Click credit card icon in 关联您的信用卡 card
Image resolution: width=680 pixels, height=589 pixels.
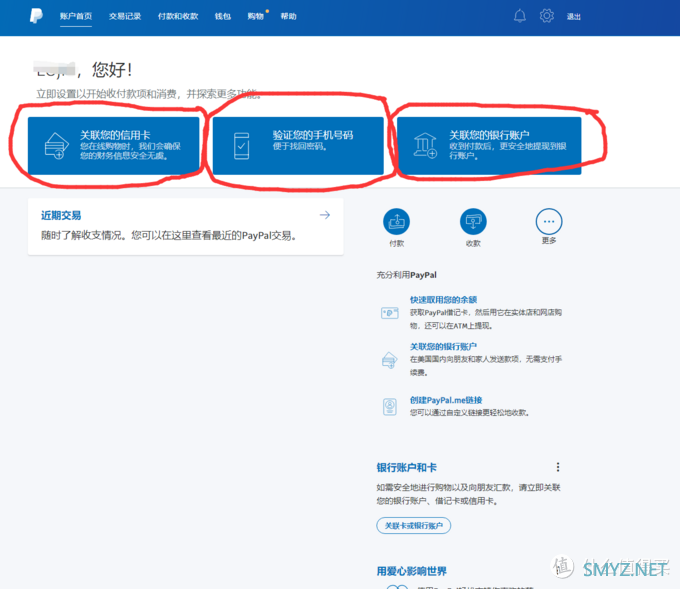tap(56, 146)
